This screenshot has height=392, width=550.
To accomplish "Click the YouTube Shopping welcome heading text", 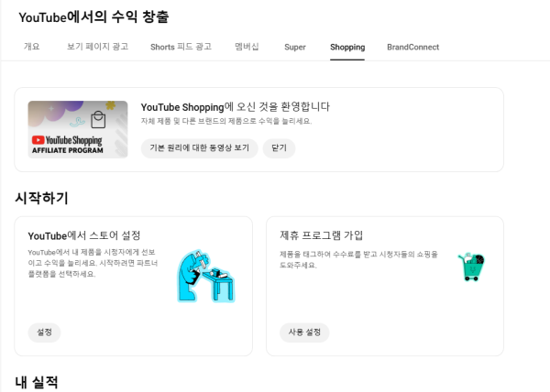I will [235, 106].
